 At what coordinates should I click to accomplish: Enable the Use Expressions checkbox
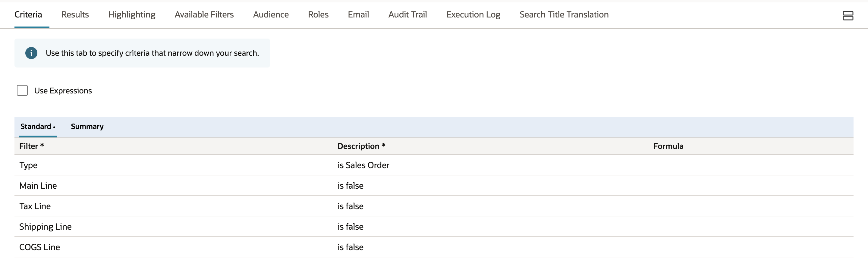tap(22, 91)
